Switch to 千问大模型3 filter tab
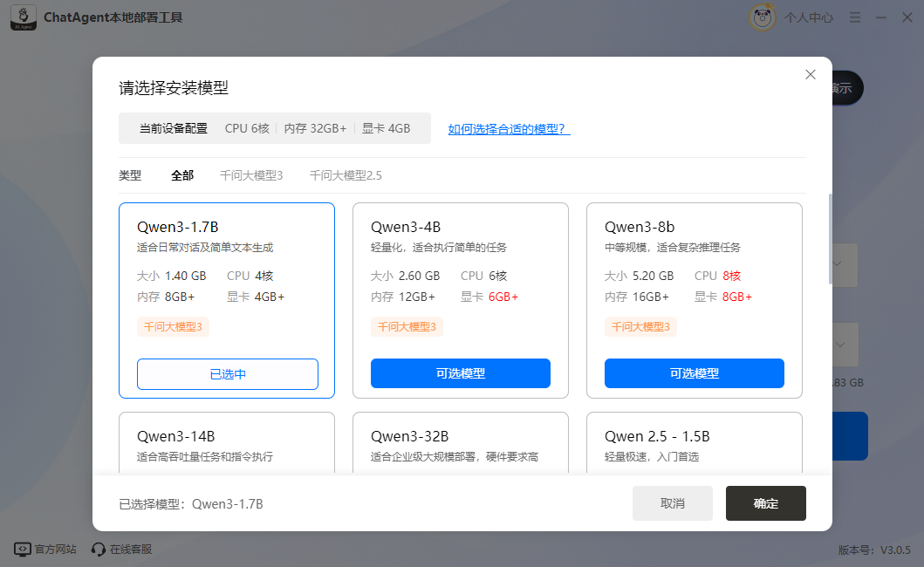This screenshot has width=924, height=567. [x=251, y=175]
